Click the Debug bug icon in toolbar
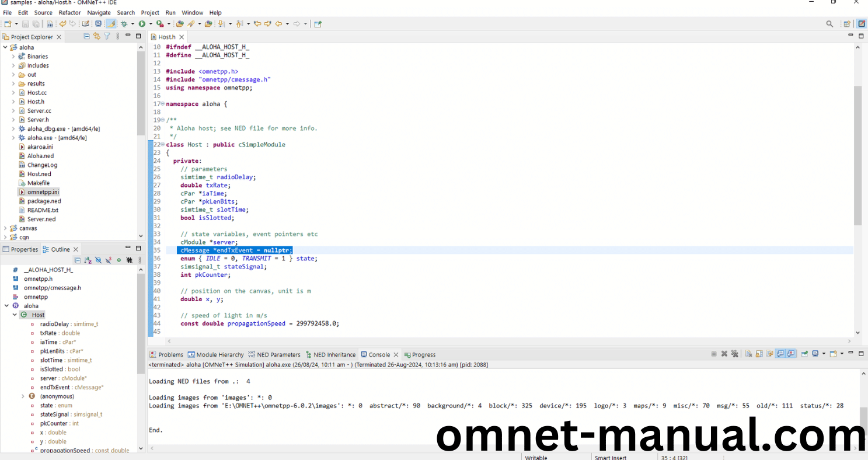The width and height of the screenshot is (868, 460). point(124,24)
